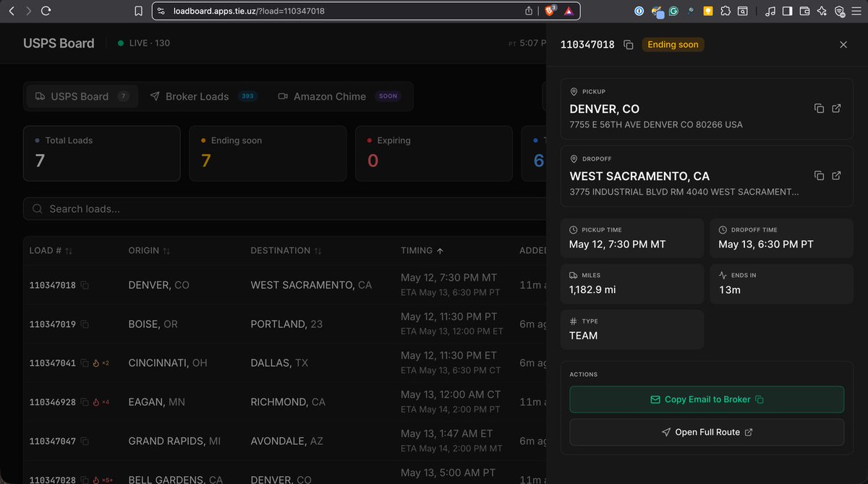Viewport: 868px width, 484px height.
Task: Open Brave Rewards triangle icon
Action: coord(569,11)
